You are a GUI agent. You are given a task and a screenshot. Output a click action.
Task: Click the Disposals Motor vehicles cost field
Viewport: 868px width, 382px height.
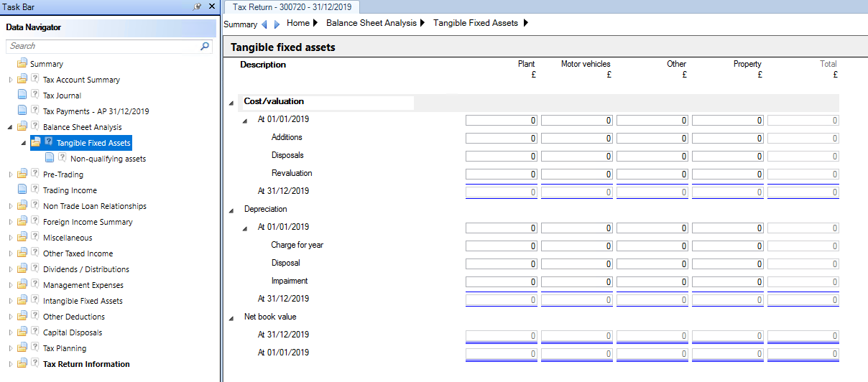click(577, 157)
